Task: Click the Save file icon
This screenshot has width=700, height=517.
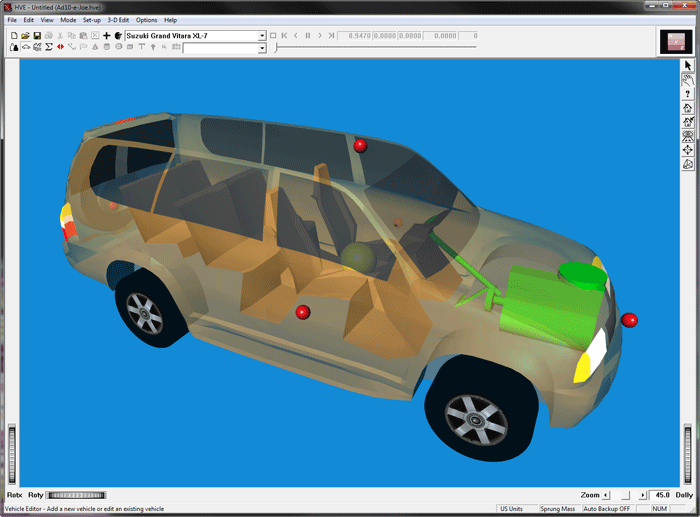Action: (37, 36)
